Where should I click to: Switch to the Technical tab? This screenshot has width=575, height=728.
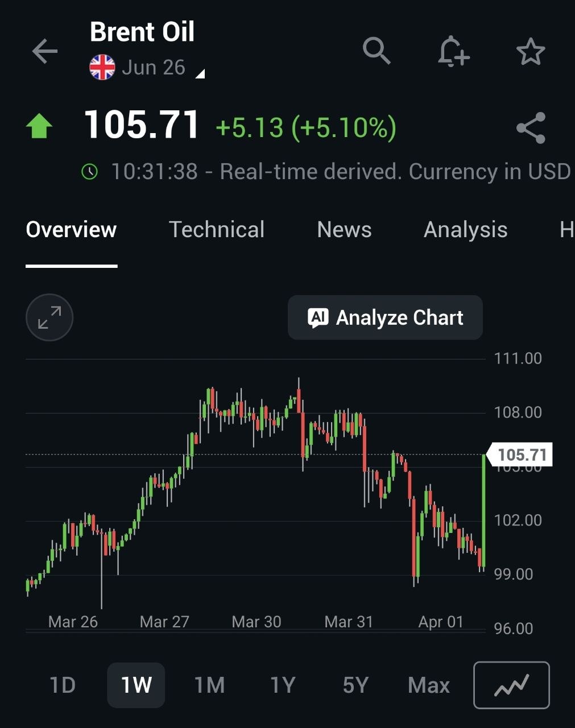coord(217,230)
